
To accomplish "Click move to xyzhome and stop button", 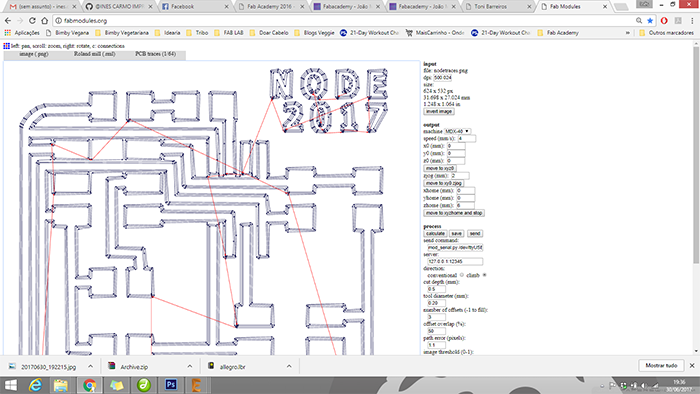I will pos(454,213).
